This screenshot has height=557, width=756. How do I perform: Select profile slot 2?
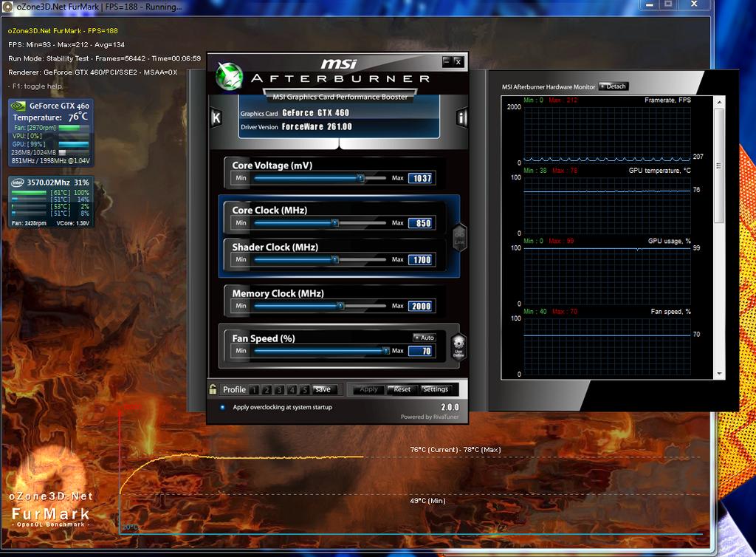(267, 389)
